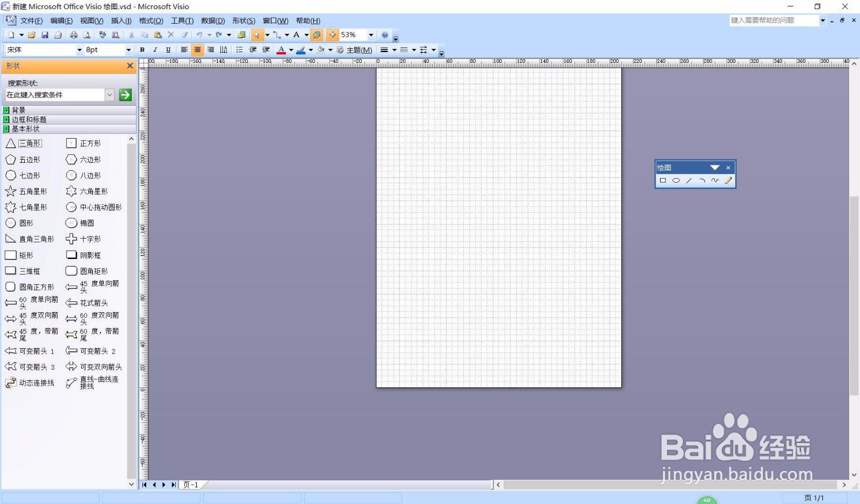Click the 主题(M) theme button
This screenshot has height=504, width=860.
355,50
